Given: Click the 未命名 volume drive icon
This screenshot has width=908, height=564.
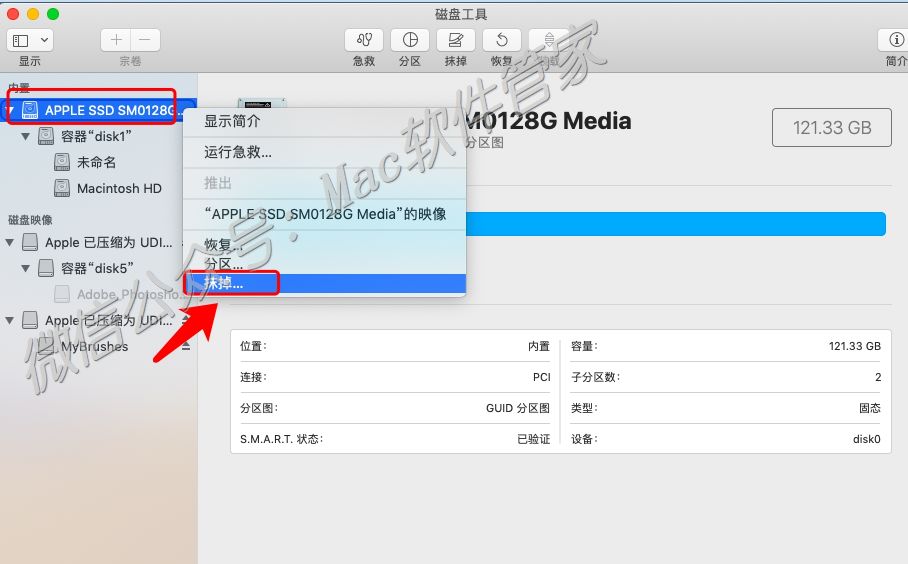Looking at the screenshot, I should (x=62, y=163).
